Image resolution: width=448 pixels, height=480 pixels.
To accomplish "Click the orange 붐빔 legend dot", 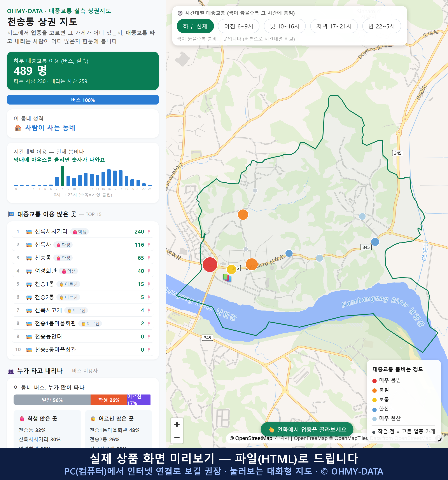I will 374,390.
